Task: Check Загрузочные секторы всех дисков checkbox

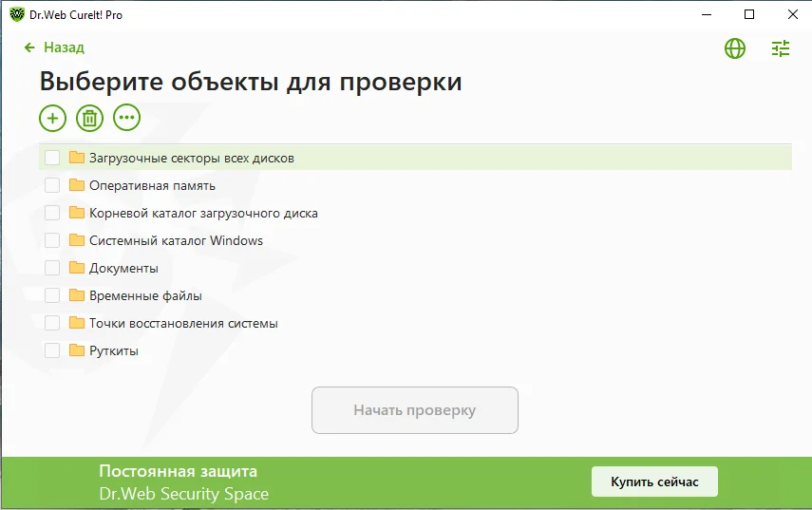Action: tap(52, 158)
